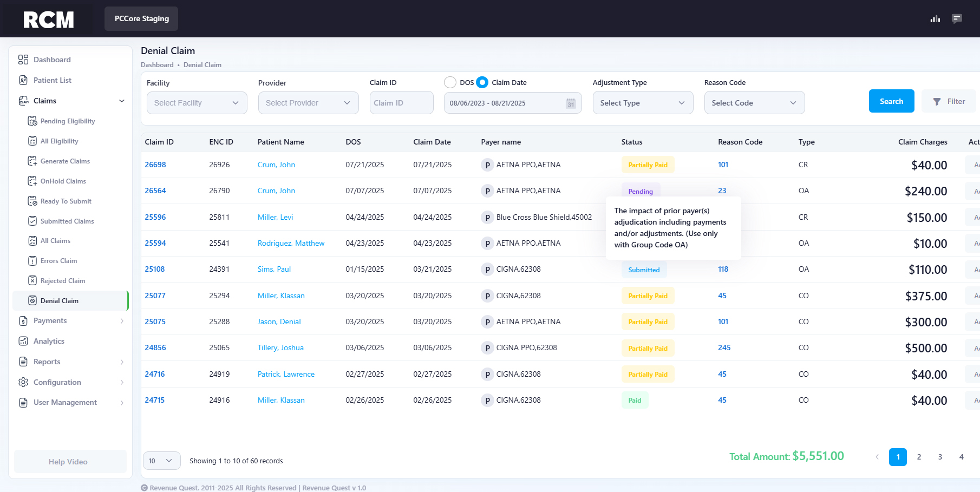Click the Patient List icon in sidebar
This screenshot has width=980, height=492.
(23, 80)
